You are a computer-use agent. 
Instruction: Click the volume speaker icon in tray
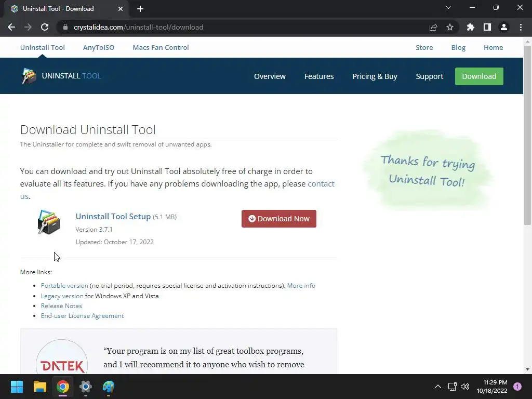[x=465, y=387]
